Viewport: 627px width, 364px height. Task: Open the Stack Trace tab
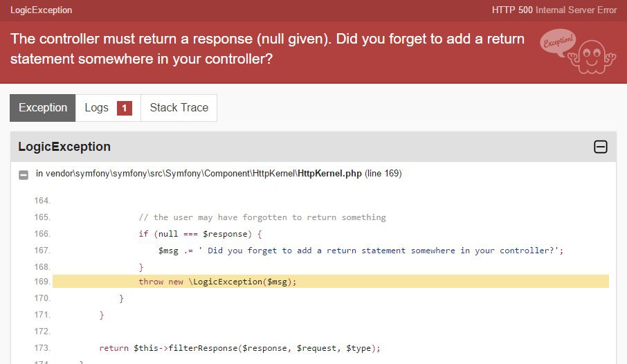[x=179, y=108]
